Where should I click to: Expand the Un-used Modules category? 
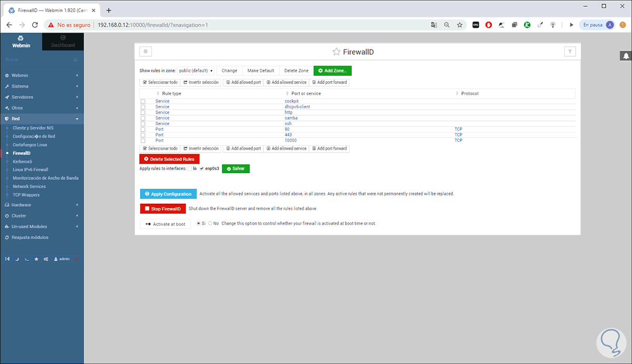42,227
